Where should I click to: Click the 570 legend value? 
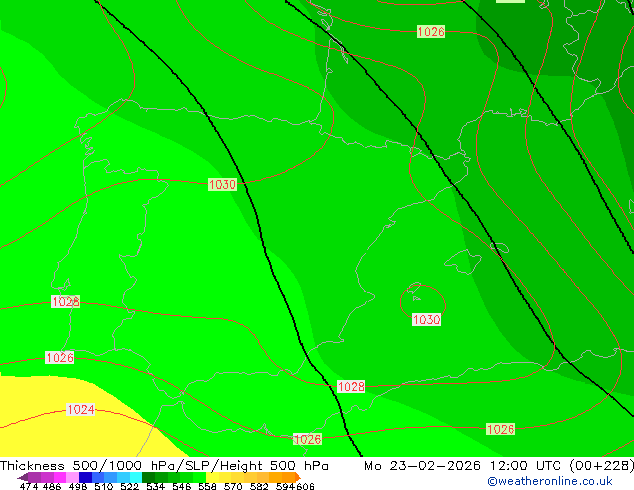pyautogui.click(x=233, y=486)
